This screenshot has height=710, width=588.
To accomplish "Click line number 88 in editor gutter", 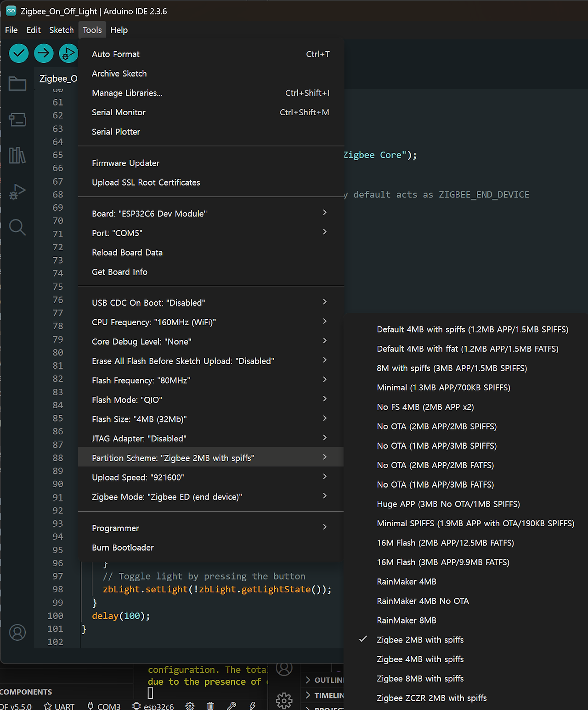I will pyautogui.click(x=57, y=458).
